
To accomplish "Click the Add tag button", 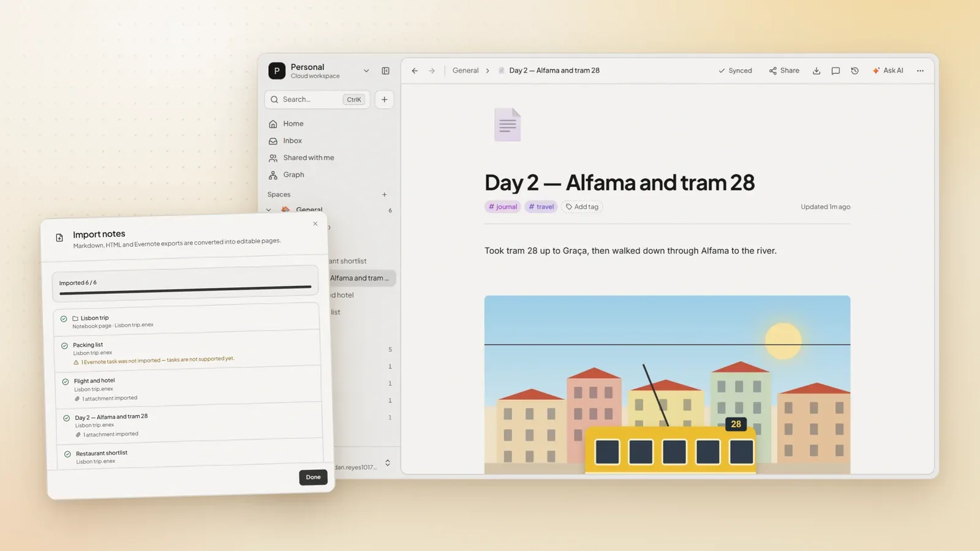I will point(582,207).
